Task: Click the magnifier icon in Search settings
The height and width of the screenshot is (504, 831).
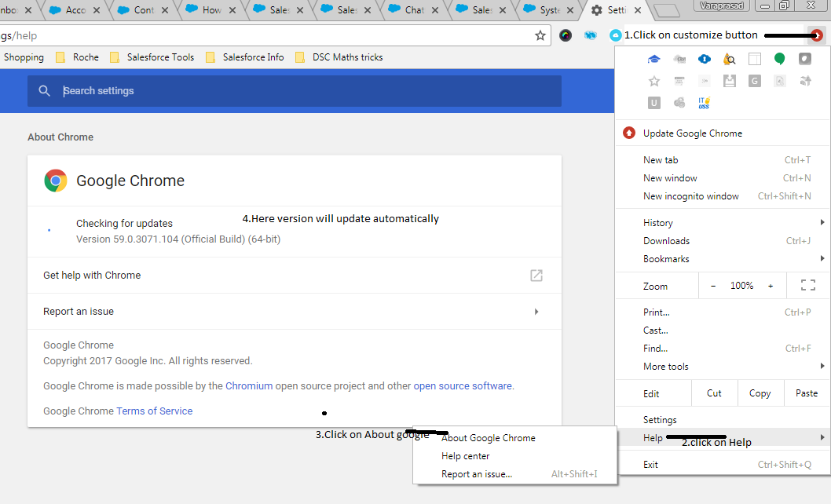Action: pyautogui.click(x=45, y=91)
